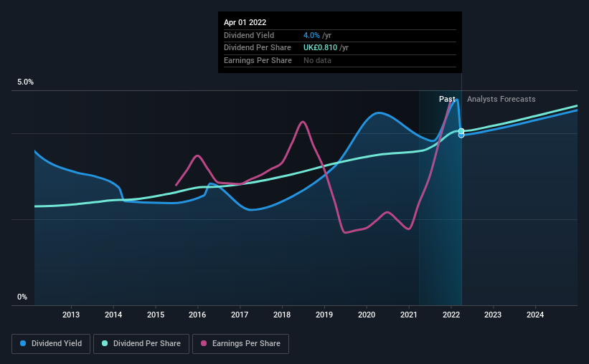Click the 2017 x-axis label
Viewport: 589px width, 364px height.
click(x=240, y=315)
